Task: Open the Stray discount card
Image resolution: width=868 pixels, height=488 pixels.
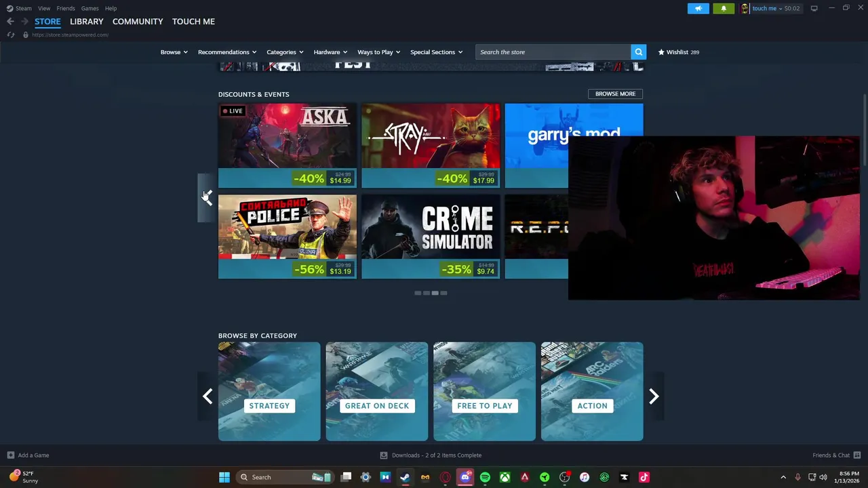Action: point(431,145)
